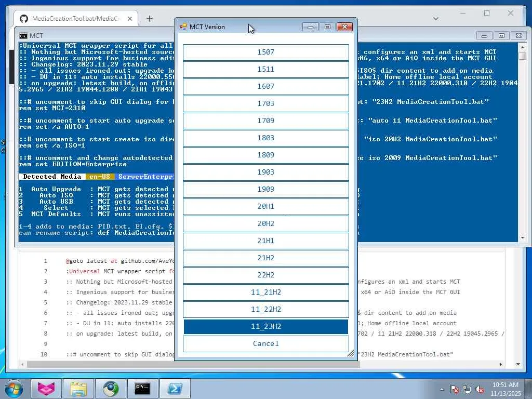The width and height of the screenshot is (532, 399).
Task: Select version 1703 option
Action: click(265, 104)
